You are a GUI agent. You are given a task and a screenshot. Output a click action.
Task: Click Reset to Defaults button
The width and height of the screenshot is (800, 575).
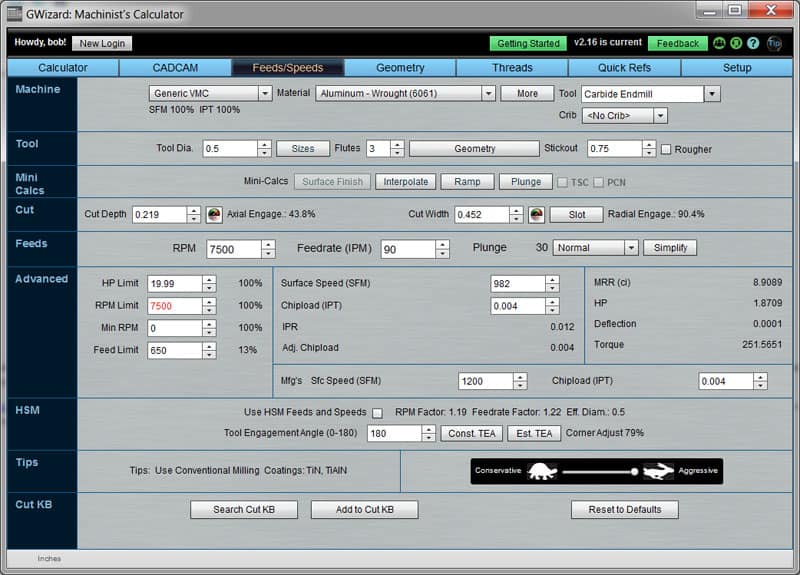click(624, 510)
